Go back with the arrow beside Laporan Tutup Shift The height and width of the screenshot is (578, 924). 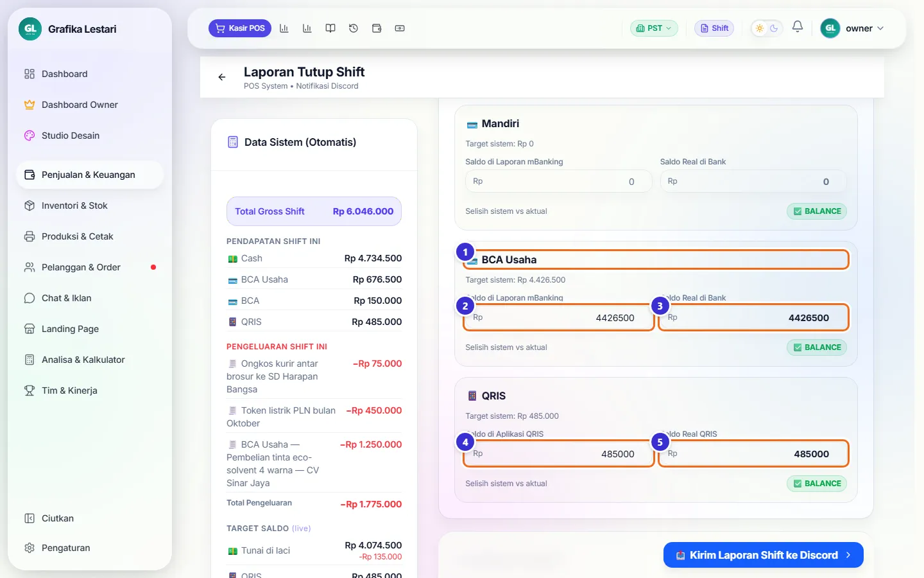(x=222, y=77)
